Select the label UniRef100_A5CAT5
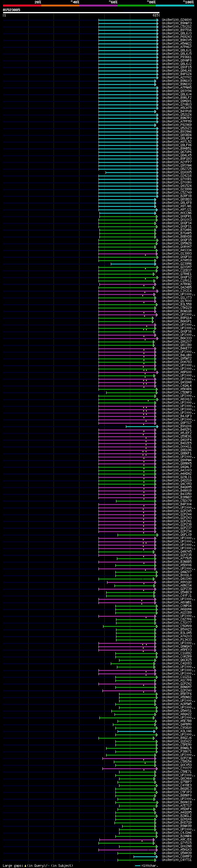197x868 pixels. (177, 108)
